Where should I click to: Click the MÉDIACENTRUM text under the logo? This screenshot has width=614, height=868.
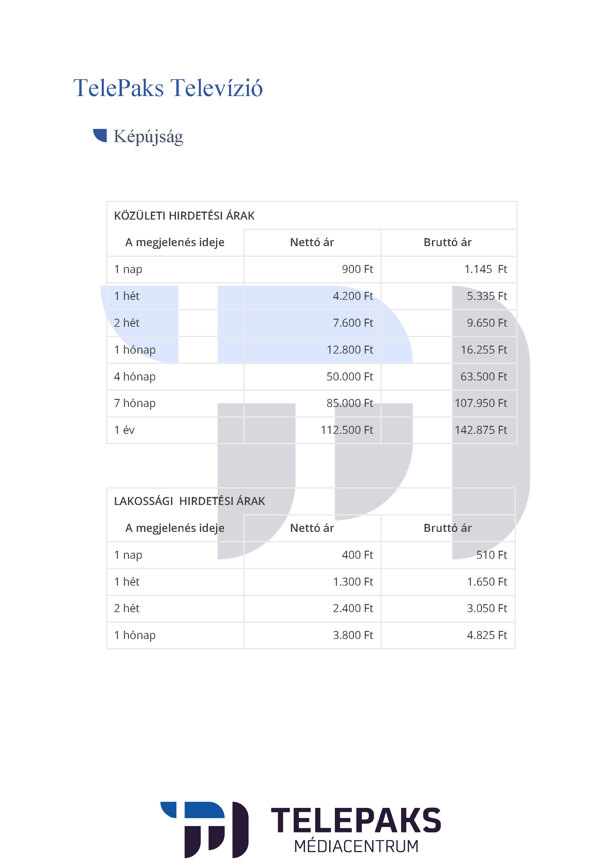pyautogui.click(x=356, y=846)
